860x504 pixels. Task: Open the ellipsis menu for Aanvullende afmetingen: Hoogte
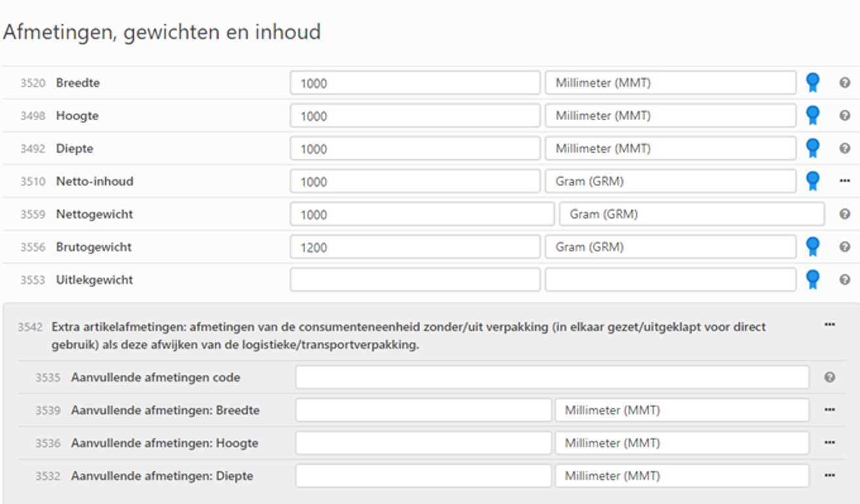(x=829, y=443)
